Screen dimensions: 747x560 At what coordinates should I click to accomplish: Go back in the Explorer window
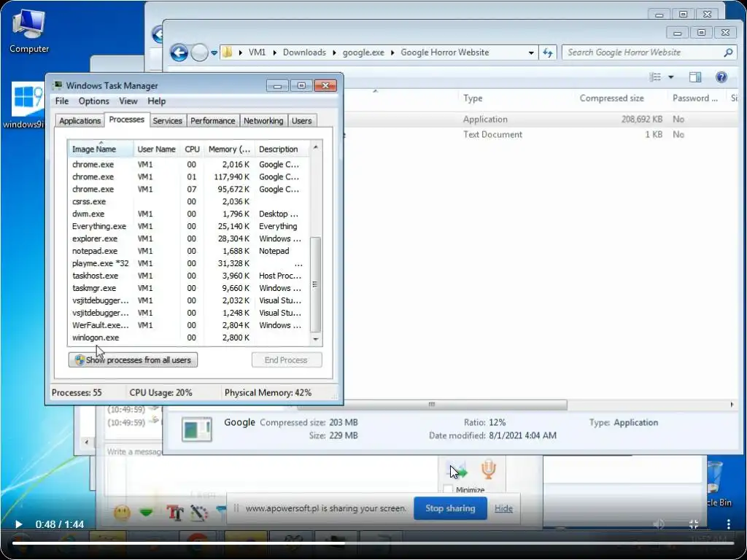[x=179, y=52]
